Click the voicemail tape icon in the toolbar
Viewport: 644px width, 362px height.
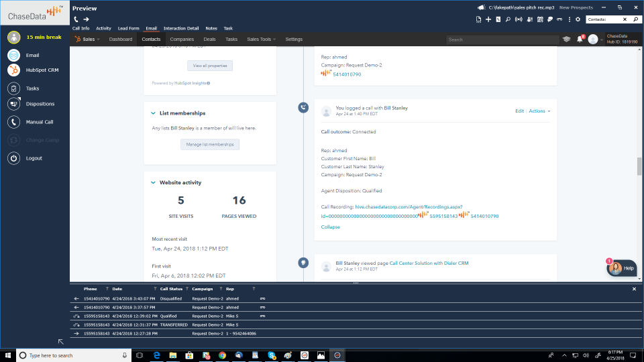click(559, 19)
